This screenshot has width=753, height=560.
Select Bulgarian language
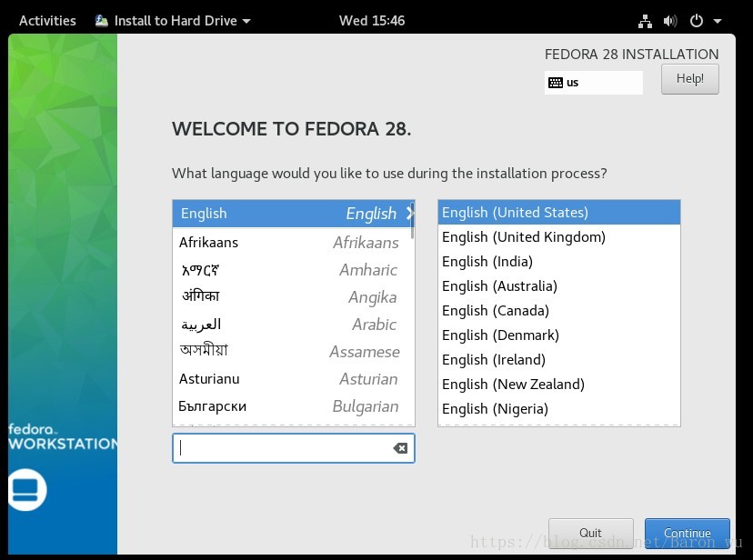pos(292,406)
